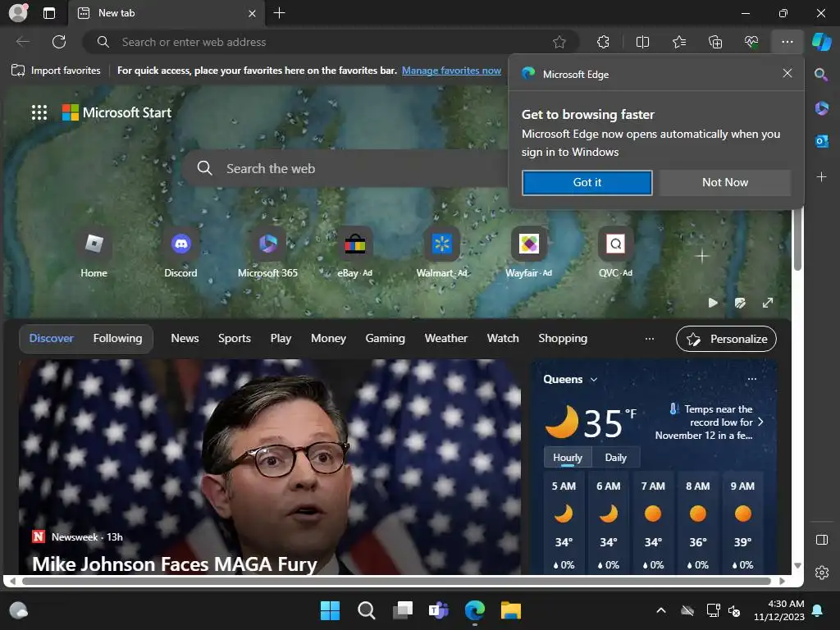This screenshot has width=840, height=630.
Task: Open Settings and more ellipsis menu
Action: pyautogui.click(x=787, y=42)
